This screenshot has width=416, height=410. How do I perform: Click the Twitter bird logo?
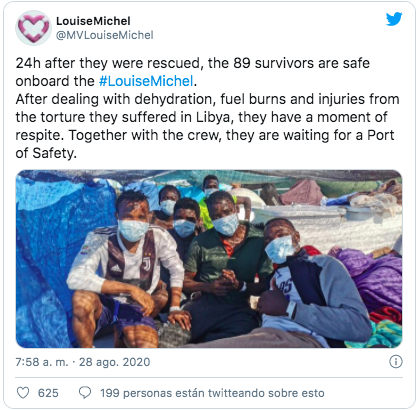394,19
